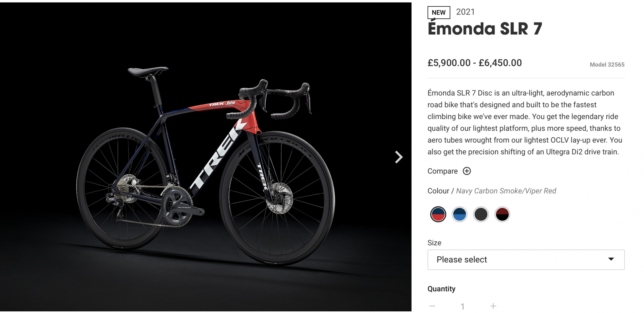Image resolution: width=644 pixels, height=313 pixels.
Task: Click the Model 32565 number text
Action: [607, 64]
